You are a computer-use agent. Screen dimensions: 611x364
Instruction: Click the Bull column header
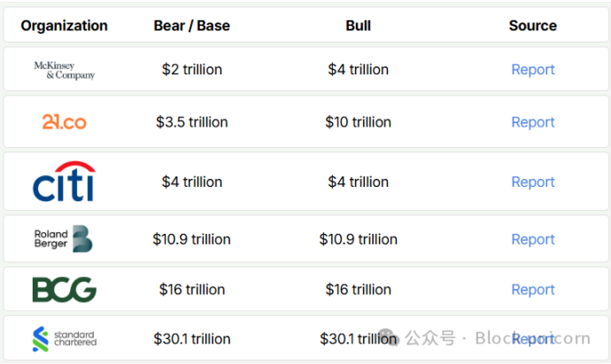pyautogui.click(x=358, y=26)
